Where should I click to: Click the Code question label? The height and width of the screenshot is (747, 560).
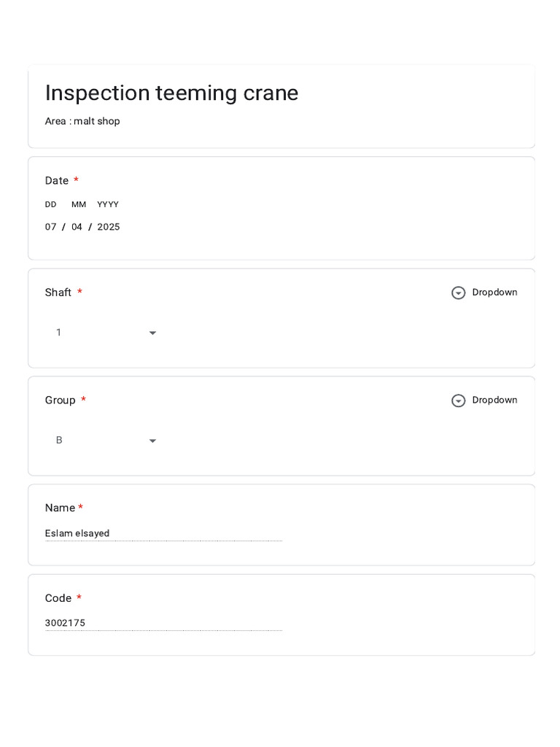pyautogui.click(x=58, y=599)
